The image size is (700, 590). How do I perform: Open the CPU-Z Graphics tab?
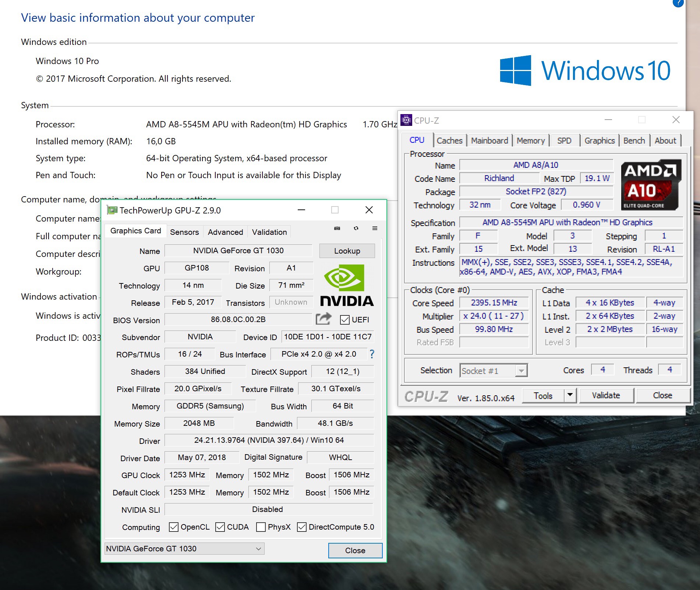(600, 141)
